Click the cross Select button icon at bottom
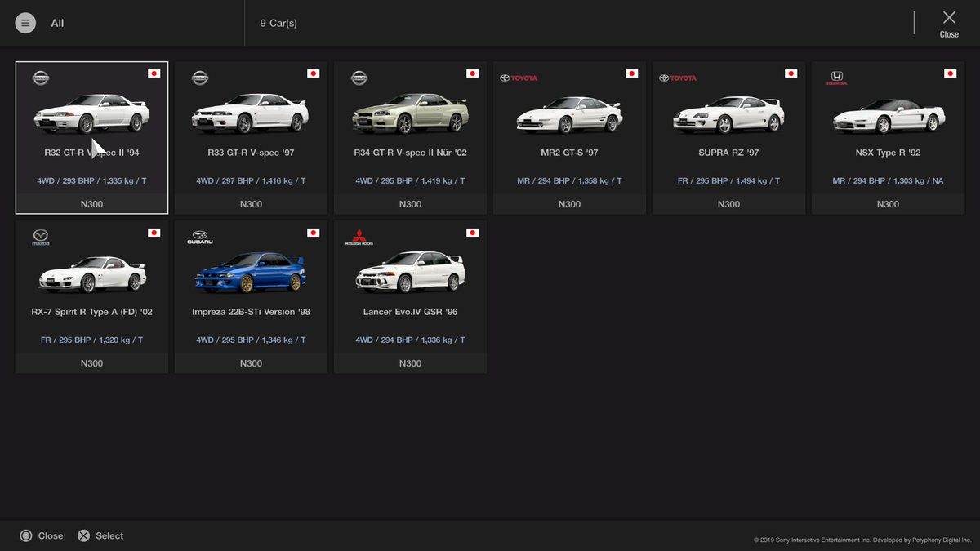The width and height of the screenshot is (980, 551). tap(83, 535)
